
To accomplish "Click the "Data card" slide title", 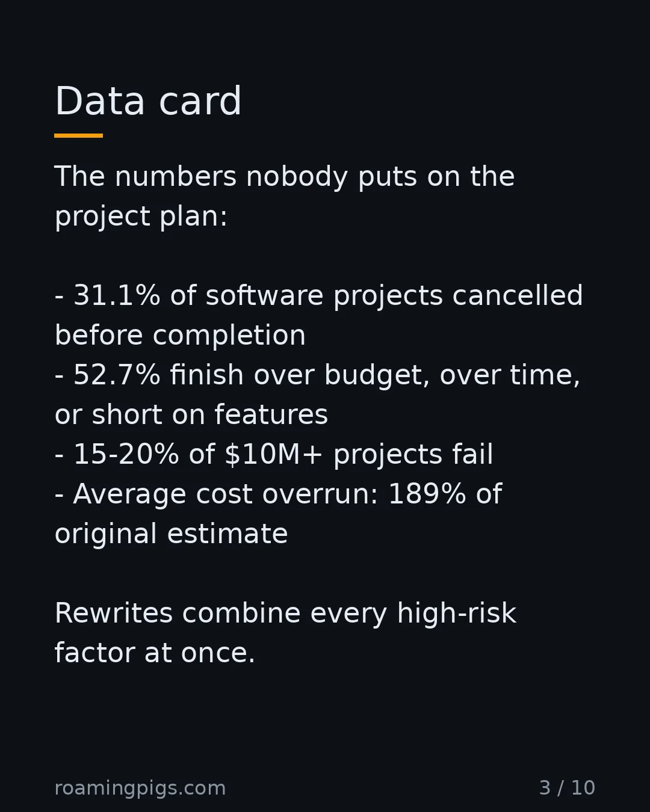I will tap(148, 101).
